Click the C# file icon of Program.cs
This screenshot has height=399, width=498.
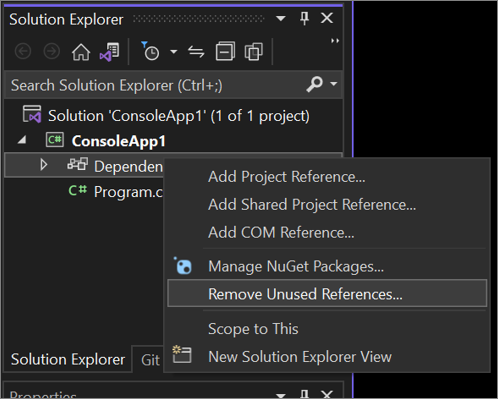78,190
